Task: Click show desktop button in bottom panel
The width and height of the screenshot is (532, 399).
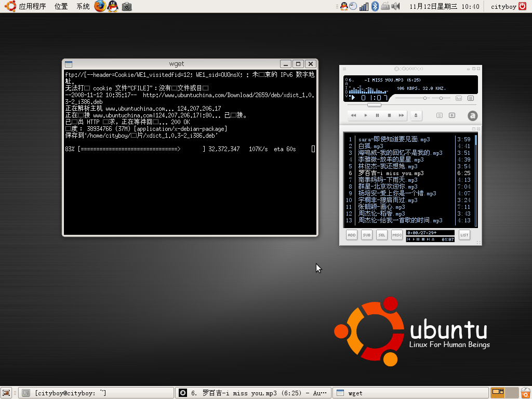Action: coord(6,393)
